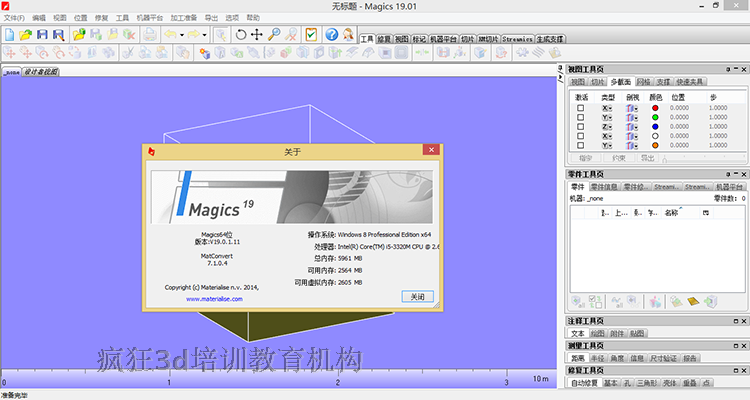
Task: Change the blue section color swatch
Action: tap(655, 127)
